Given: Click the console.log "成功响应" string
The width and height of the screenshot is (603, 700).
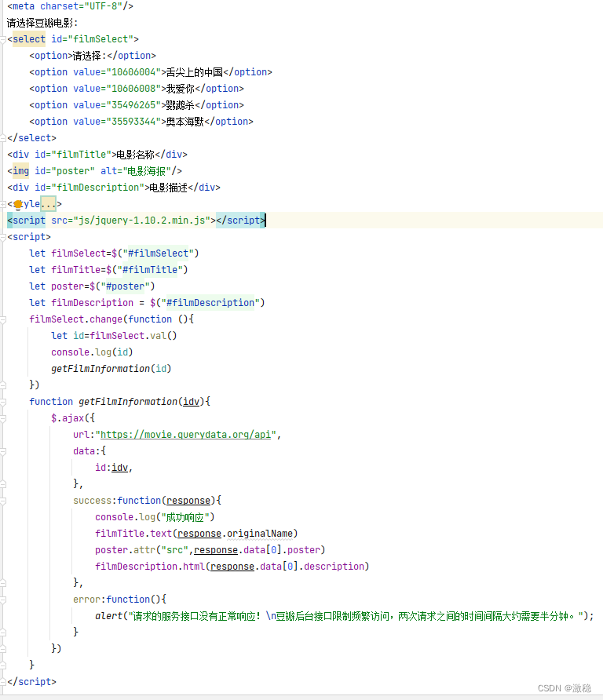Looking at the screenshot, I should (x=185, y=517).
